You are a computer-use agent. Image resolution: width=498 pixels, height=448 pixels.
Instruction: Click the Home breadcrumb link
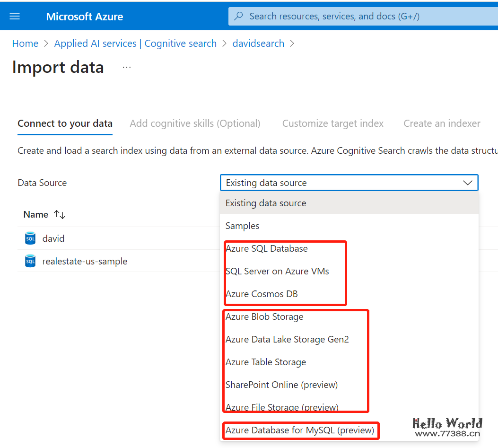point(25,44)
